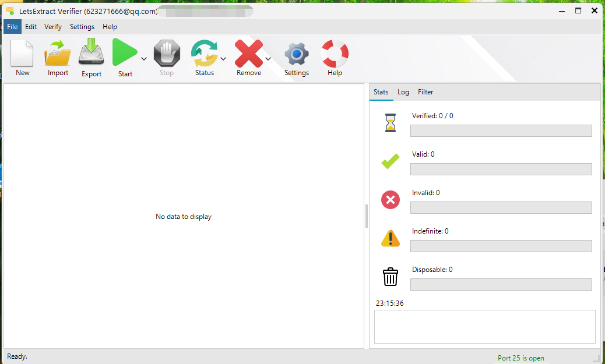Click the Status refresh arrows icon

pos(204,54)
